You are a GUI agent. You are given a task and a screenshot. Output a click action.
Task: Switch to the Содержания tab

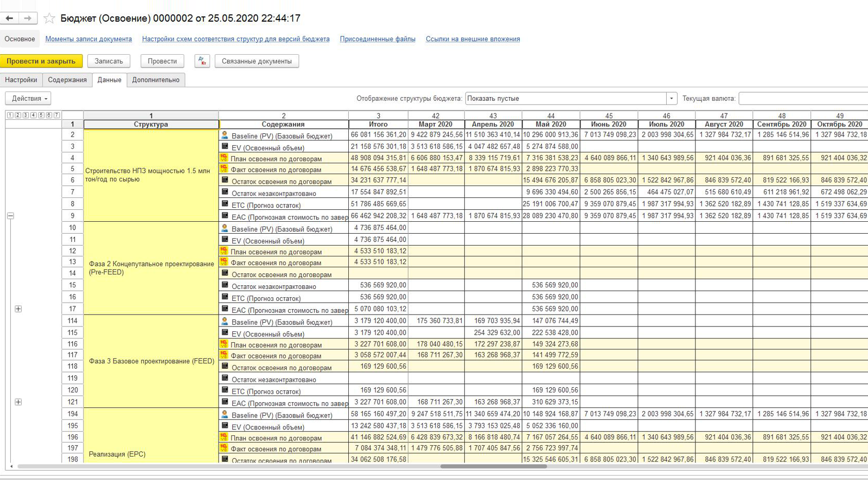(67, 80)
